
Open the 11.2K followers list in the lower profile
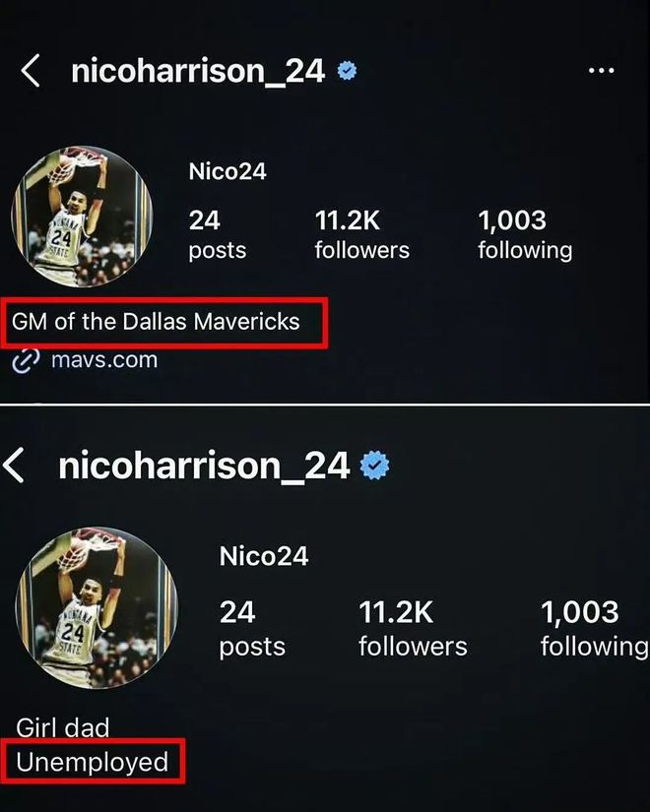pos(412,628)
